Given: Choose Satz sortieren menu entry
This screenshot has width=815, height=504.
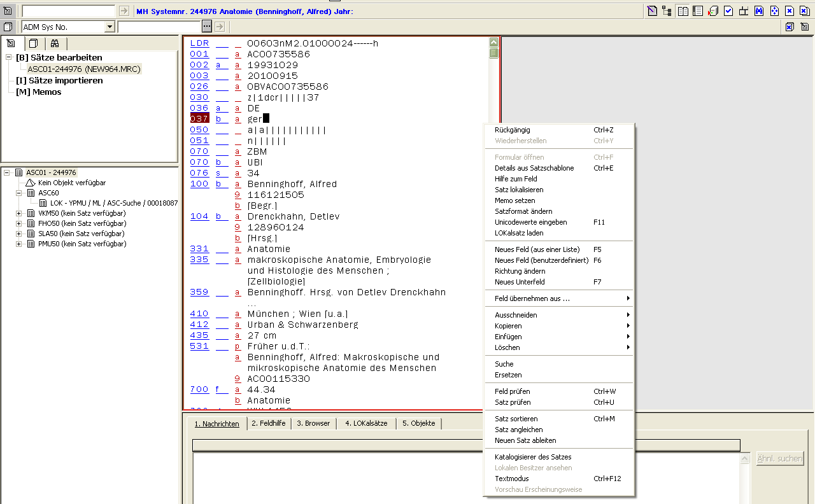Looking at the screenshot, I should [x=558, y=419].
